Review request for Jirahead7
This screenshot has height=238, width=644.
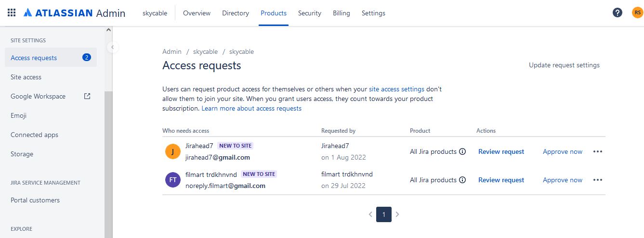[501, 151]
